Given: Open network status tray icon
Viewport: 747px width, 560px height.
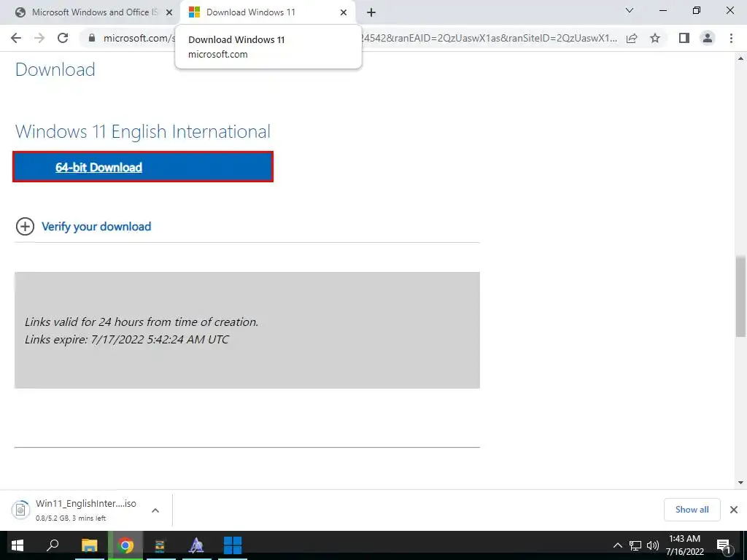Looking at the screenshot, I should click(635, 545).
